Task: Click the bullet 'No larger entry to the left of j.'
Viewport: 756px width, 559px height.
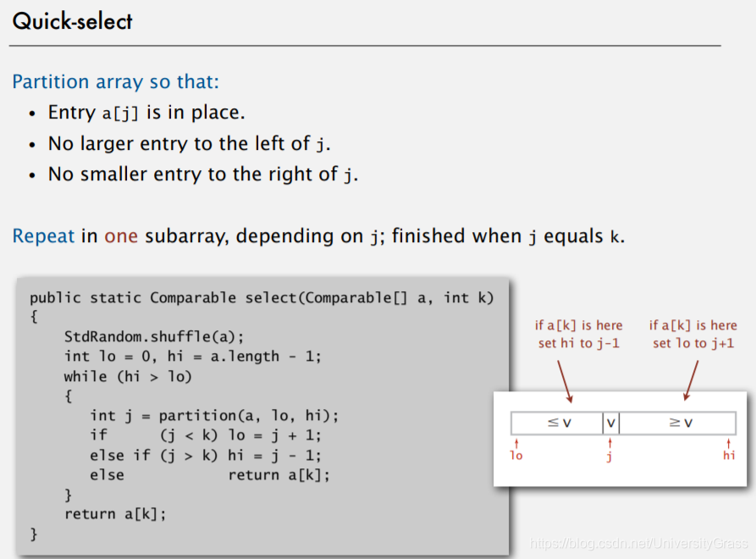Action: point(190,144)
